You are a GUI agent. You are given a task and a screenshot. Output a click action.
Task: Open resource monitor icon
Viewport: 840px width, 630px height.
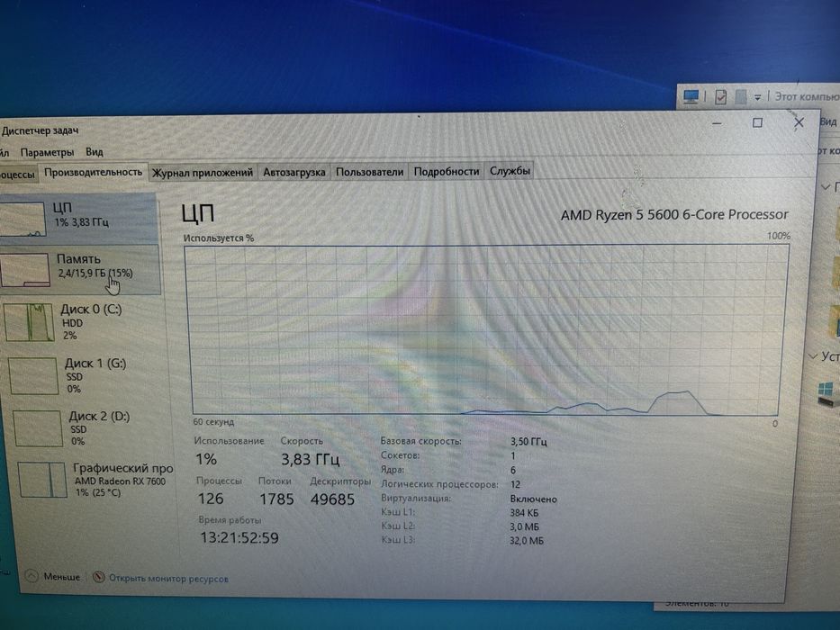(x=98, y=577)
